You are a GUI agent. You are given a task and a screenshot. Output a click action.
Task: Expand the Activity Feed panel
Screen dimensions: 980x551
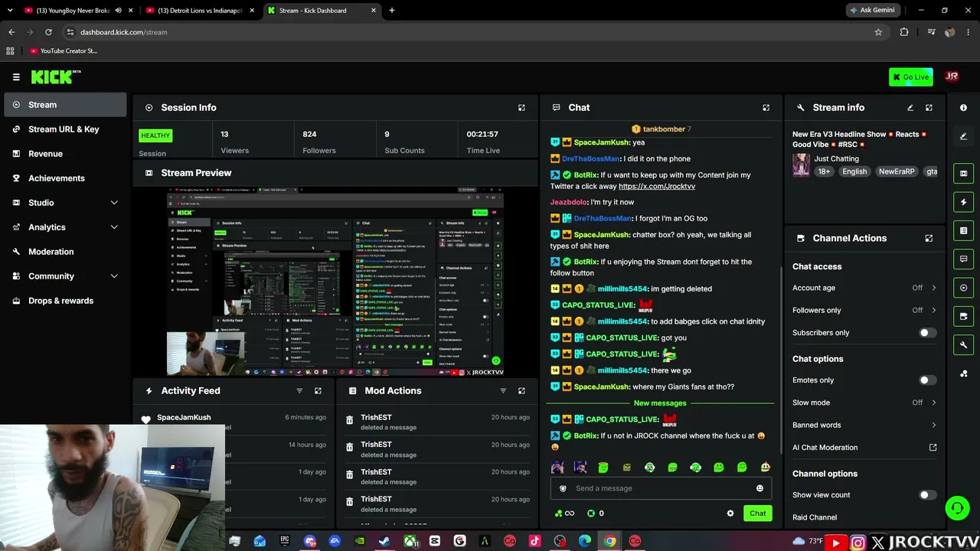click(318, 391)
